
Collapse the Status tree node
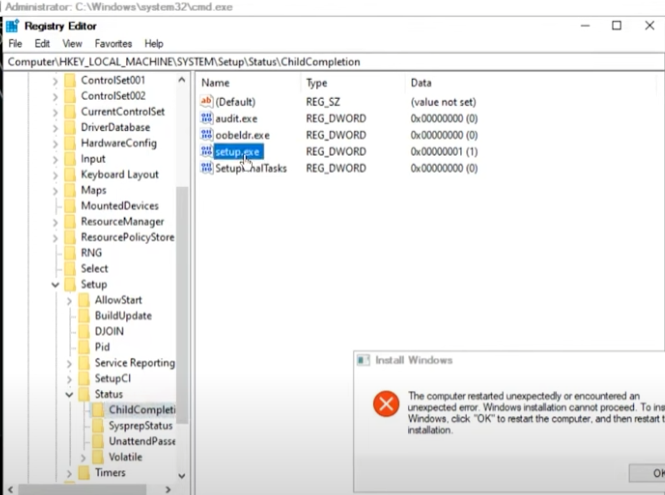[x=69, y=395]
